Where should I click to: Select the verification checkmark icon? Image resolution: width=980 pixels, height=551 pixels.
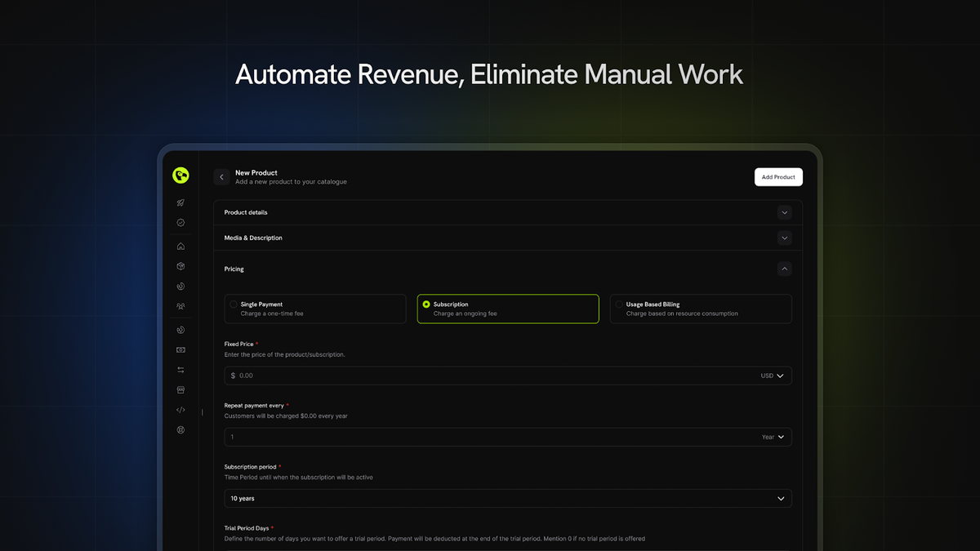[x=180, y=222]
